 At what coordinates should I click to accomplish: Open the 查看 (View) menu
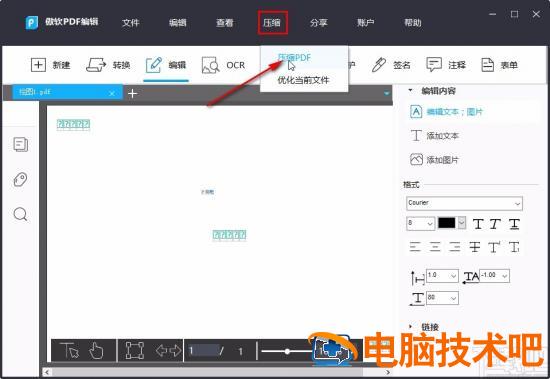pos(224,23)
